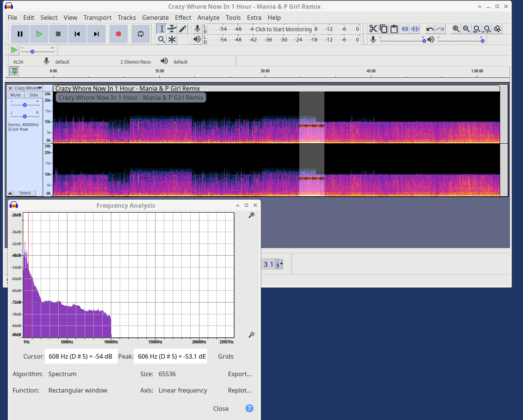The width and height of the screenshot is (523, 420).
Task: Expand the time unit dropdown arrow
Action: [282, 264]
